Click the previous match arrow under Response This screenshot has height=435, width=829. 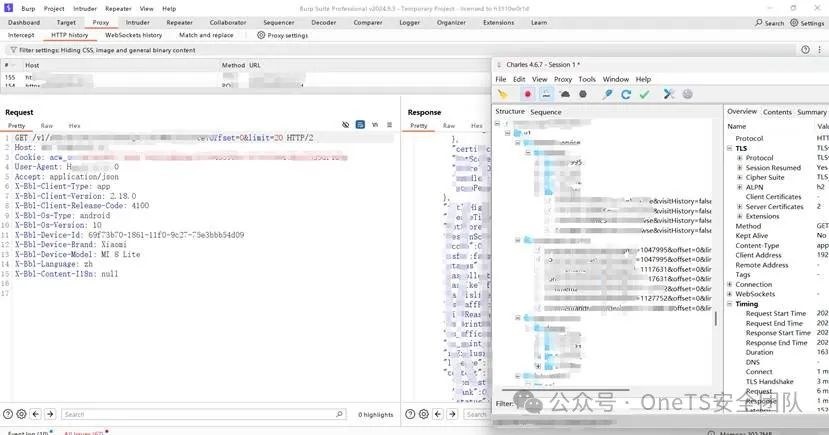[438, 414]
